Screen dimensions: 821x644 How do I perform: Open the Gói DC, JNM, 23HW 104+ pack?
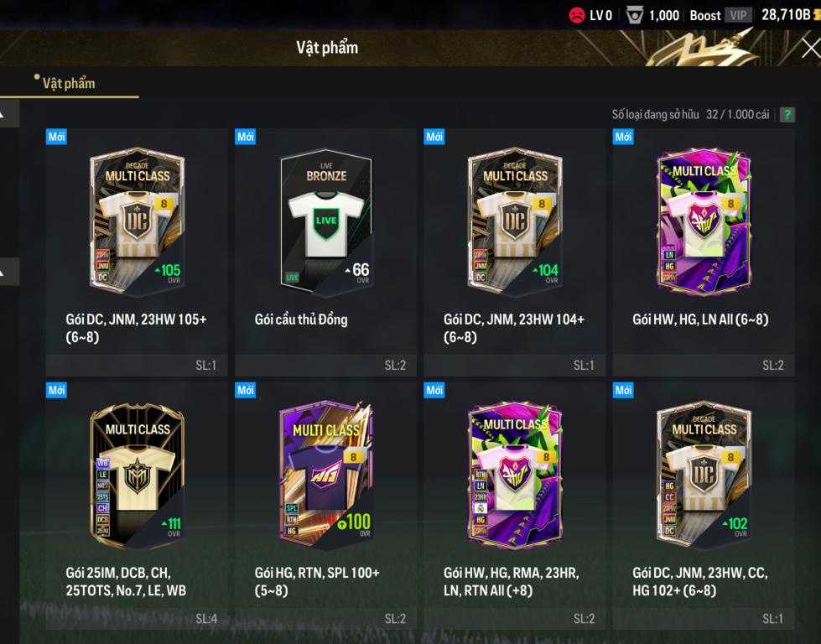pos(515,252)
